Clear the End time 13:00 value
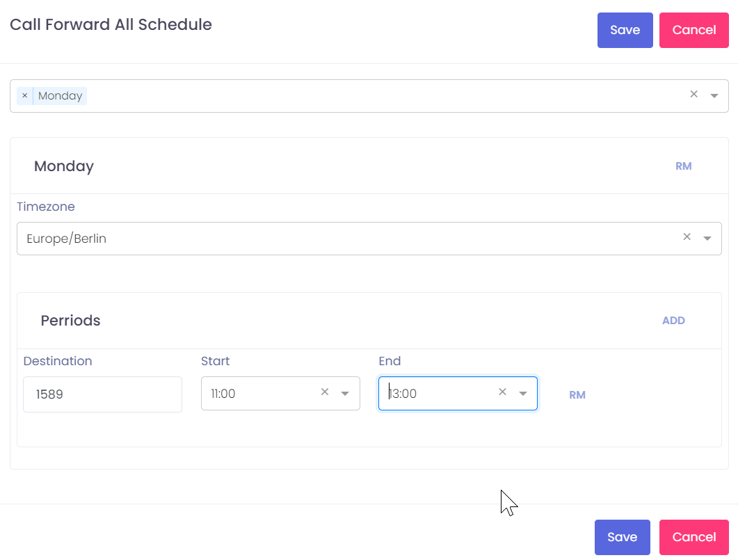The height and width of the screenshot is (560, 738). click(x=502, y=392)
